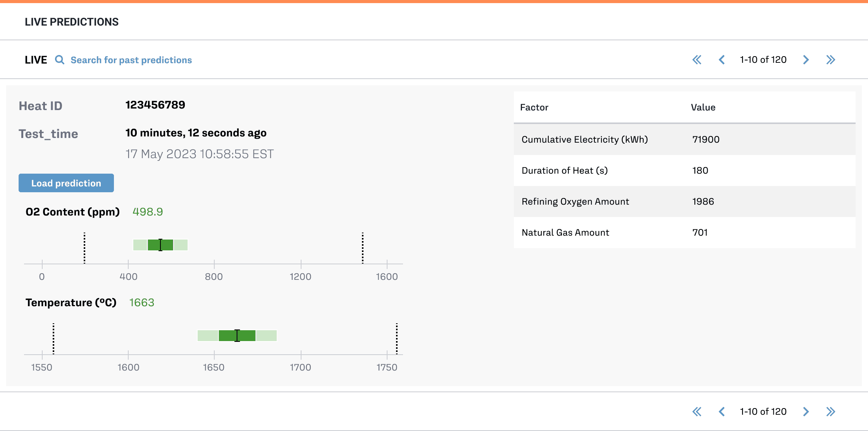868x431 pixels.
Task: Select the Cumulative Electricity (kWh) row
Action: [684, 140]
